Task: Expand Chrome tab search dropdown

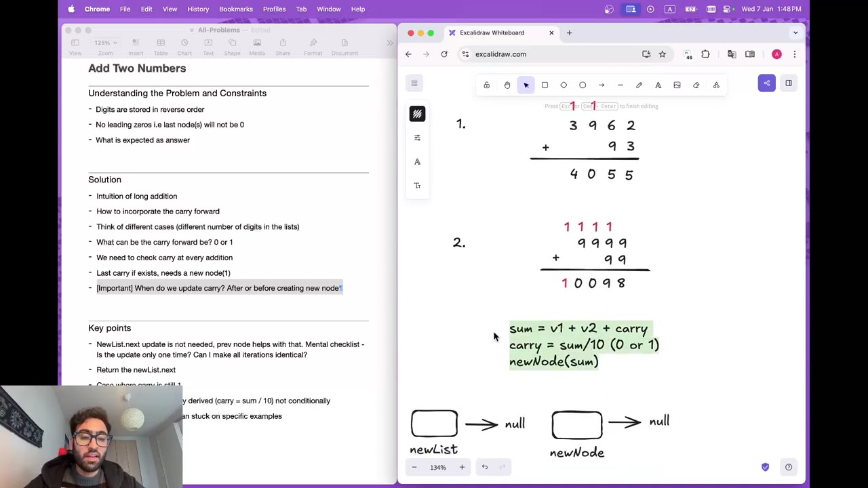Action: pyautogui.click(x=795, y=33)
